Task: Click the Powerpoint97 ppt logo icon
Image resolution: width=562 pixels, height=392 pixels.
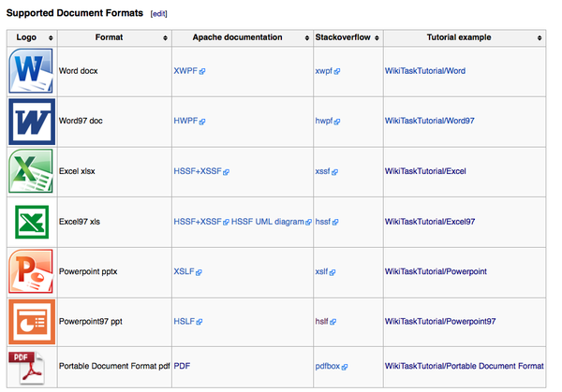Action: (x=30, y=321)
